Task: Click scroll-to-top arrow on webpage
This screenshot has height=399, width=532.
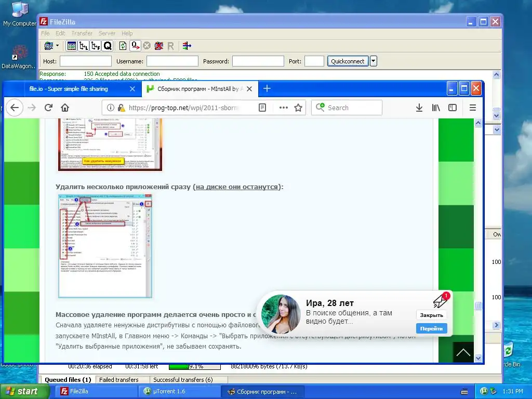Action: (463, 352)
